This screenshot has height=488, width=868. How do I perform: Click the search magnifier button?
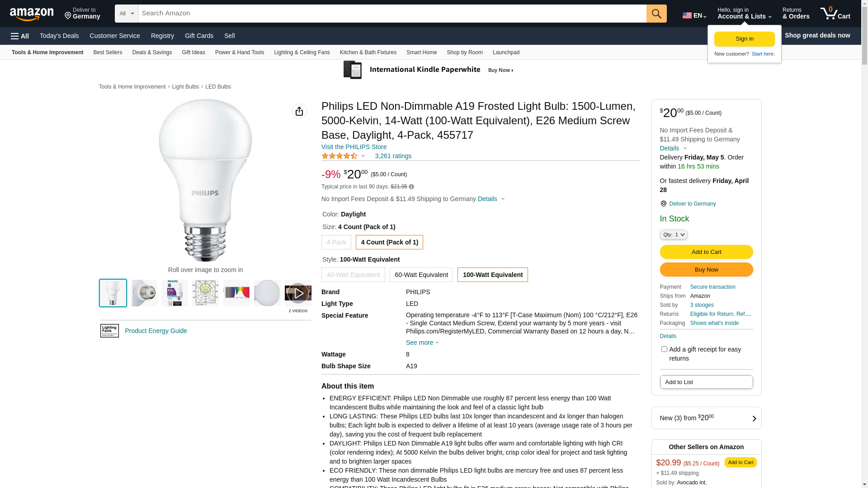tap(656, 14)
